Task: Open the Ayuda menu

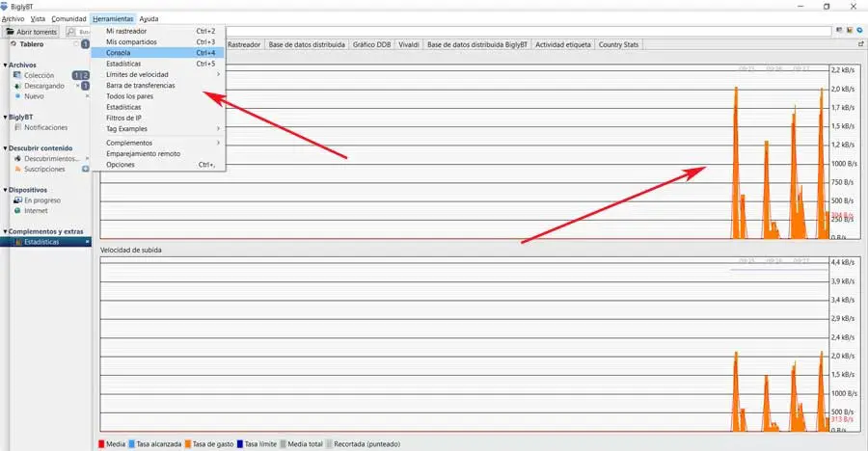Action: [x=149, y=19]
